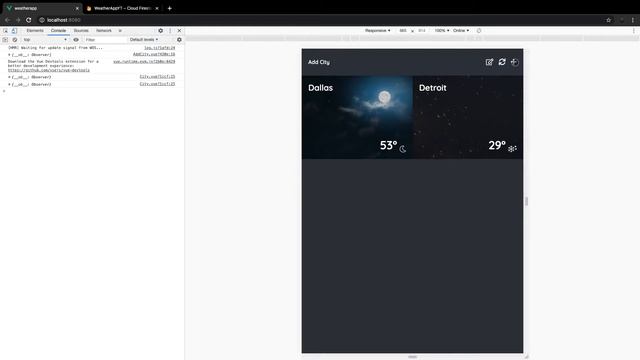This screenshot has height=360, width=640.
Task: Click the viewport width field
Action: [x=403, y=31]
